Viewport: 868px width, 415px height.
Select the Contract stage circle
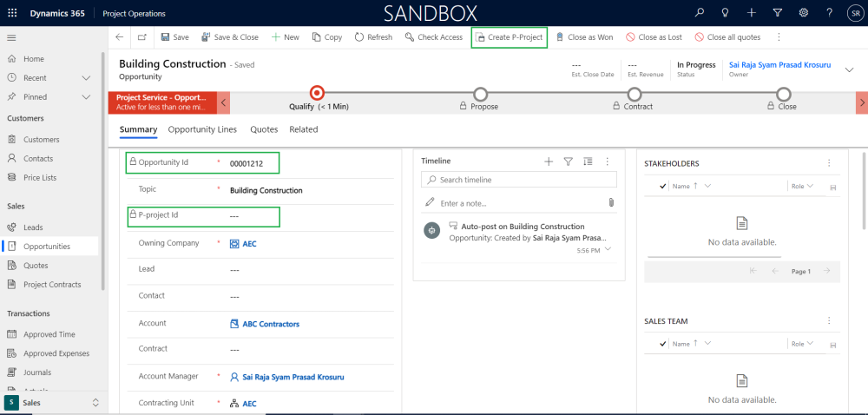point(635,94)
